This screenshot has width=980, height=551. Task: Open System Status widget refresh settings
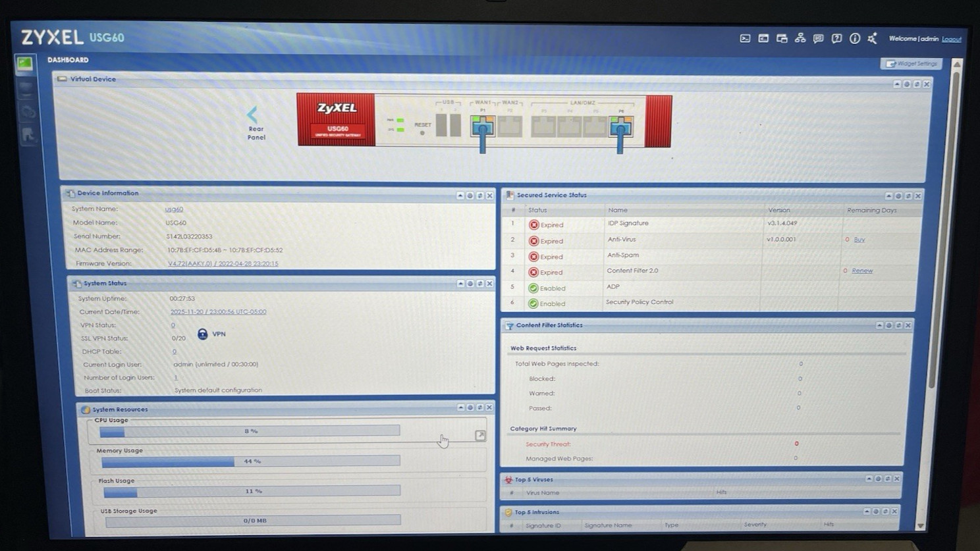click(470, 284)
